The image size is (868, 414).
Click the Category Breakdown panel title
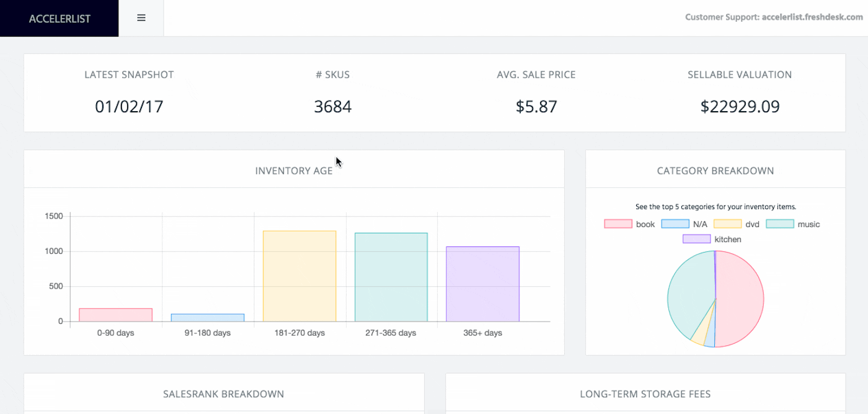tap(715, 170)
